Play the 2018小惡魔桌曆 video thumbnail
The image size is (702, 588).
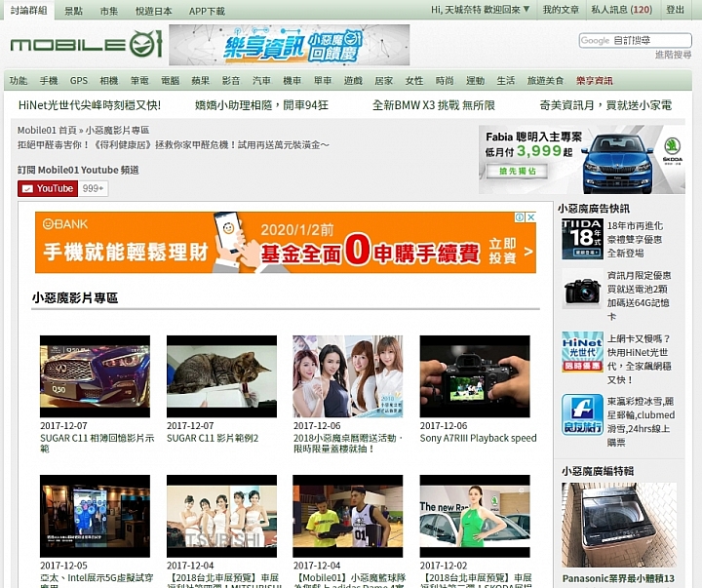point(348,376)
